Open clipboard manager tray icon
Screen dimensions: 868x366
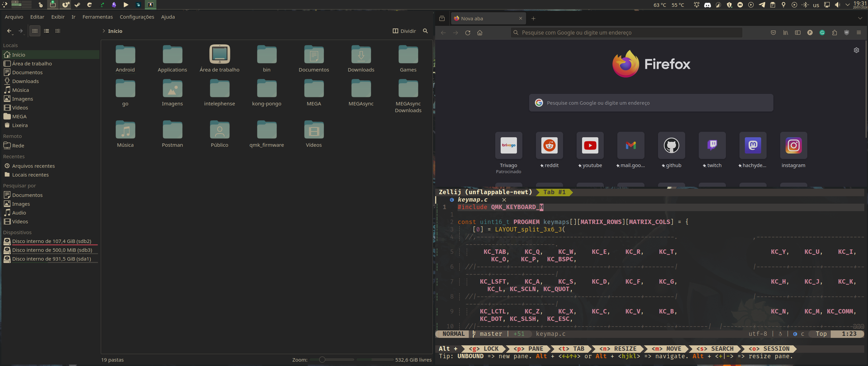tap(773, 5)
